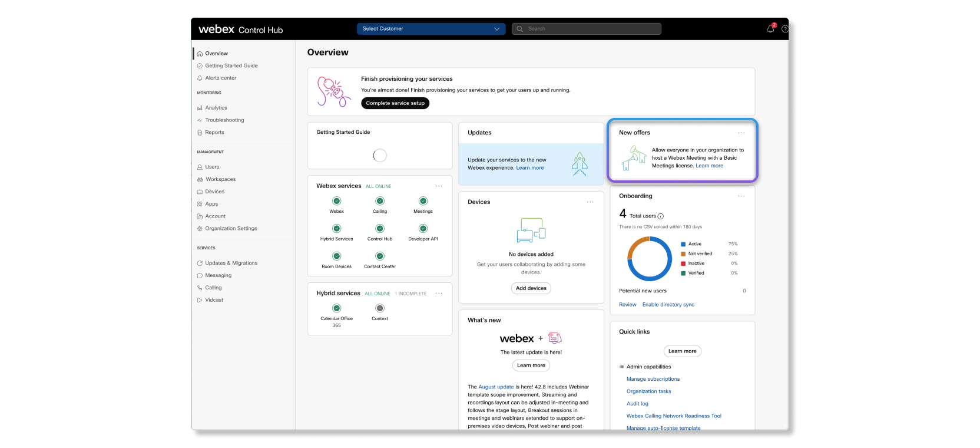Click the Admin capabilities list icon
This screenshot has height=448, width=980.
tap(621, 367)
